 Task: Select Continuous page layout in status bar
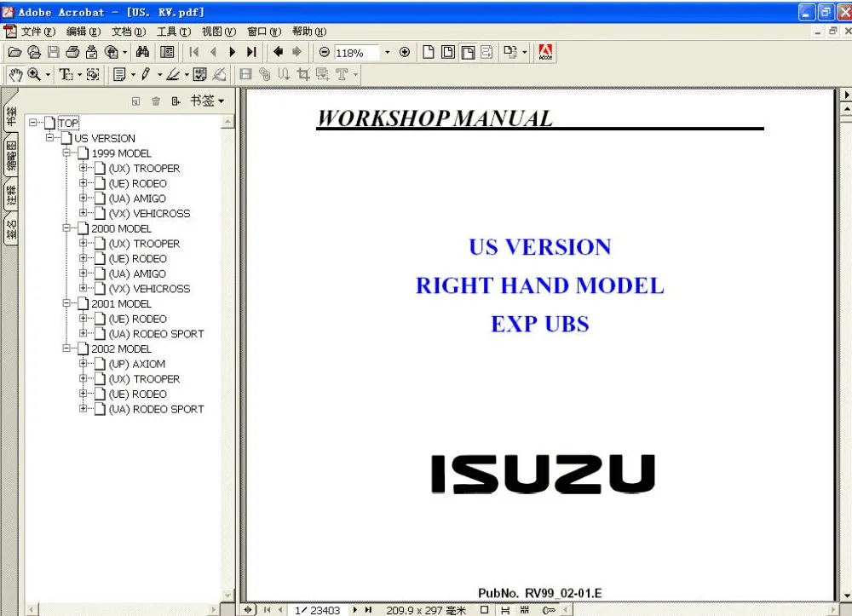(504, 610)
